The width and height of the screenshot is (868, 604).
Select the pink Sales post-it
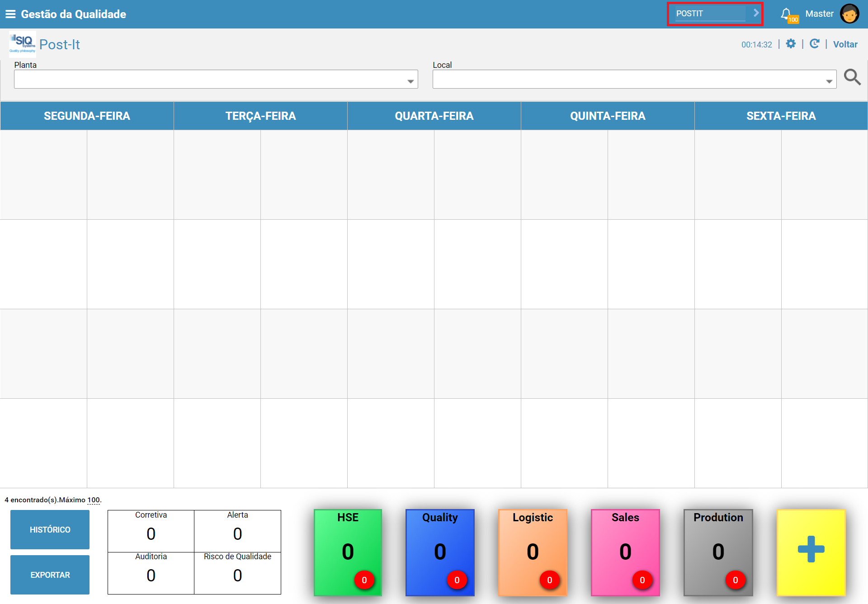point(625,552)
